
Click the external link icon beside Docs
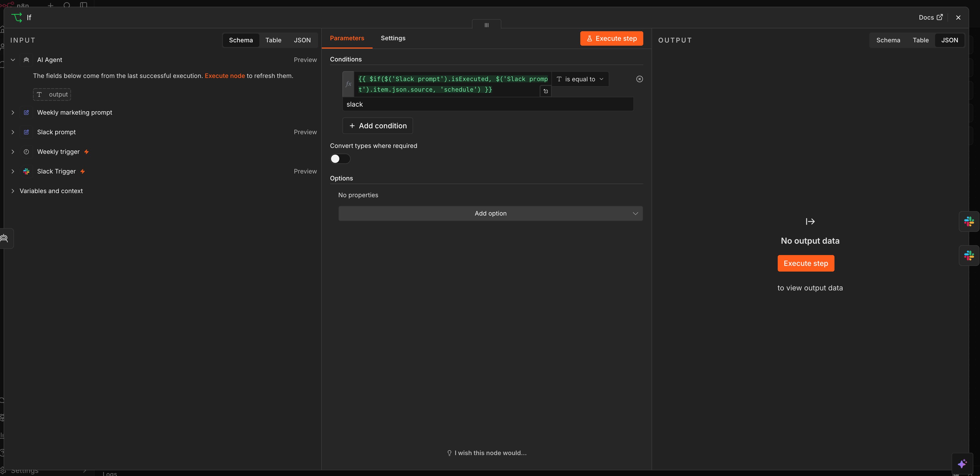pyautogui.click(x=940, y=17)
